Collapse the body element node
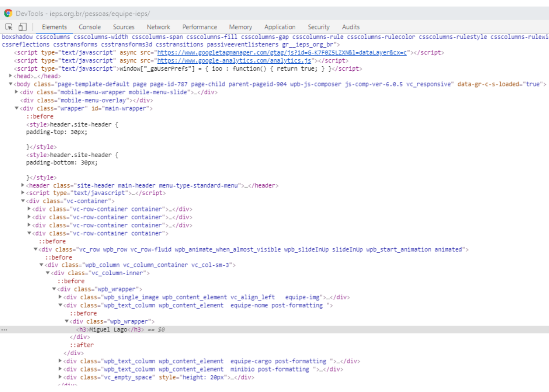Screen dimensions: 549x392 [10, 84]
